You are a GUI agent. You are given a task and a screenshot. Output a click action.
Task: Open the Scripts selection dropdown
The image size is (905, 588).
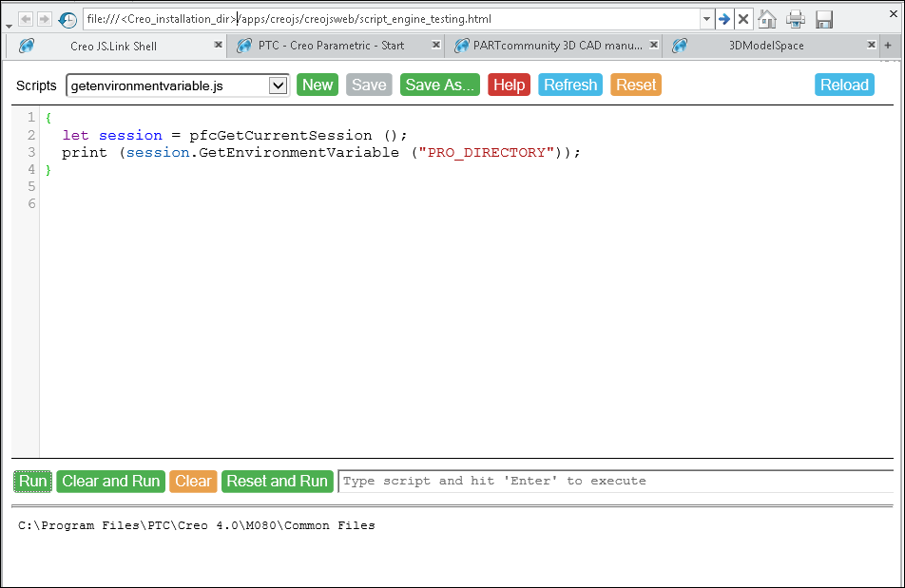[278, 85]
